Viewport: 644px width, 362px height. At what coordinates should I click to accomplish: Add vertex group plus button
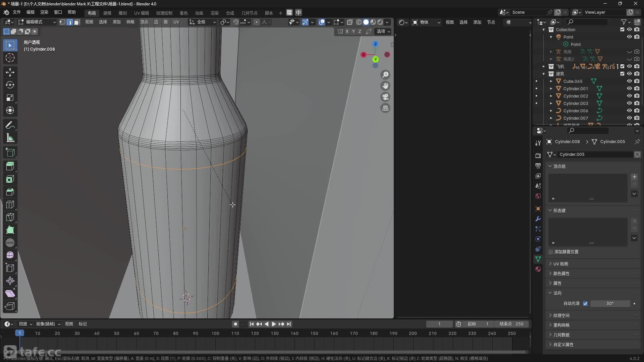(634, 177)
